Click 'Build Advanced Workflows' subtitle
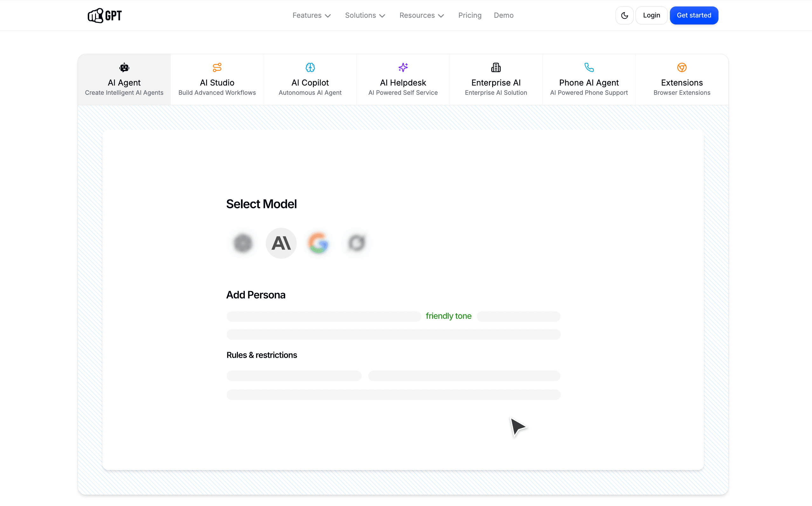 [217, 93]
